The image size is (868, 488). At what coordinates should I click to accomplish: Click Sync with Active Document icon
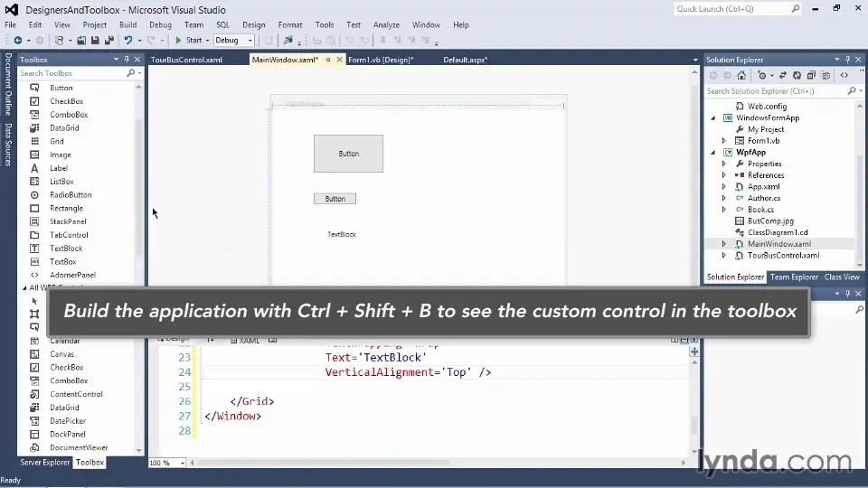point(783,75)
